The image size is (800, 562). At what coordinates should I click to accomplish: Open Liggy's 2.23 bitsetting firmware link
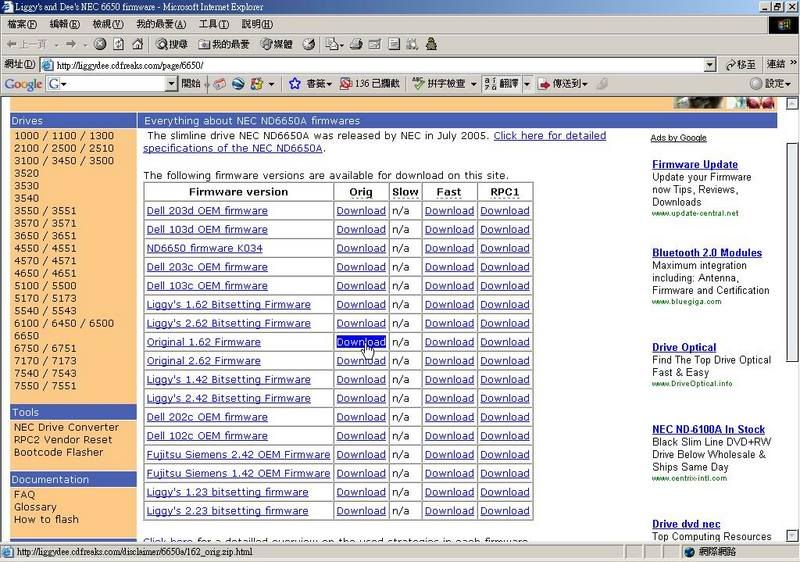228,510
